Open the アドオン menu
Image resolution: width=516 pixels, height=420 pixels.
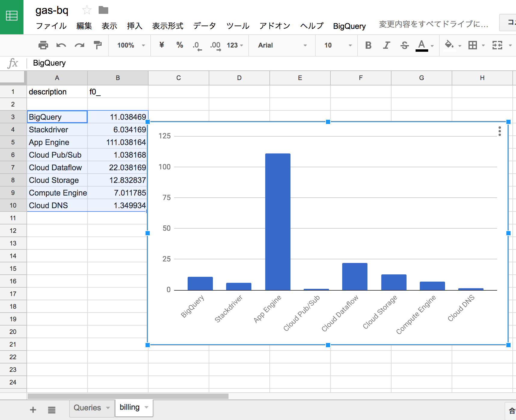[x=275, y=26]
